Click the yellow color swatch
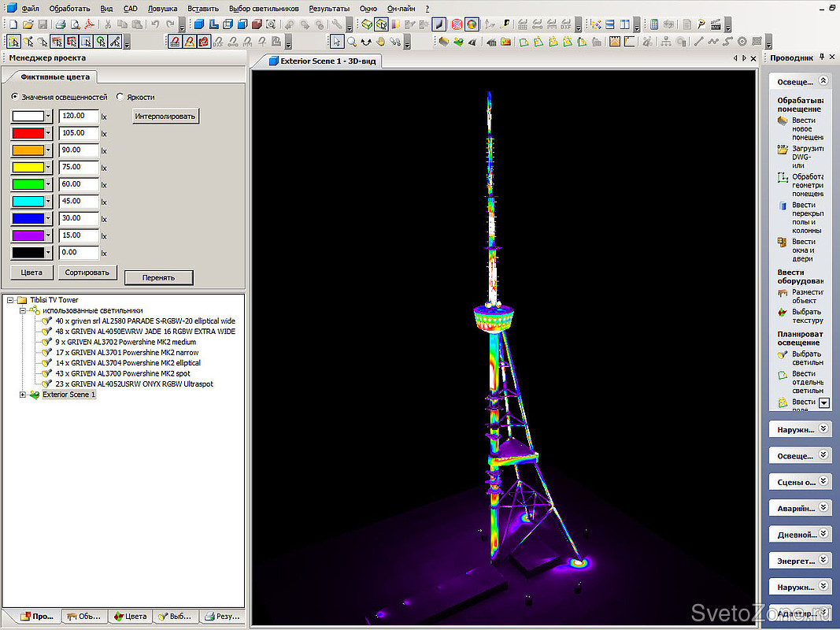The width and height of the screenshot is (840, 630). tap(27, 167)
